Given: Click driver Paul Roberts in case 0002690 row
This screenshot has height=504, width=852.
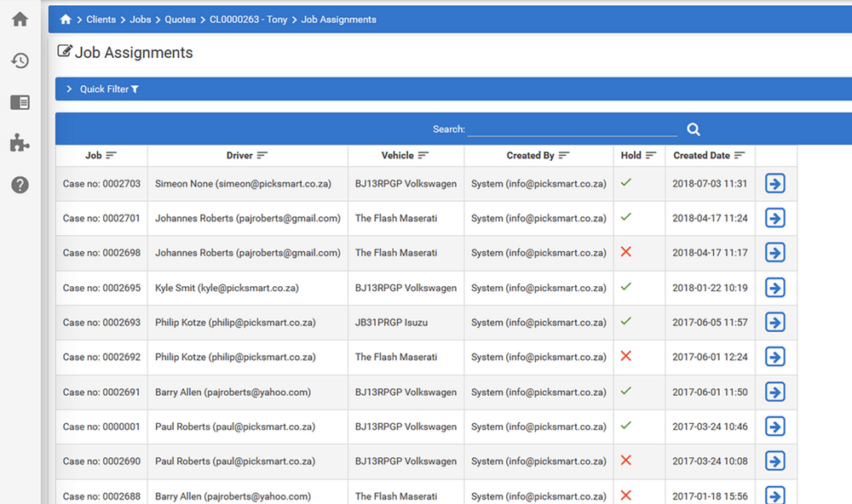Looking at the screenshot, I should [x=235, y=461].
